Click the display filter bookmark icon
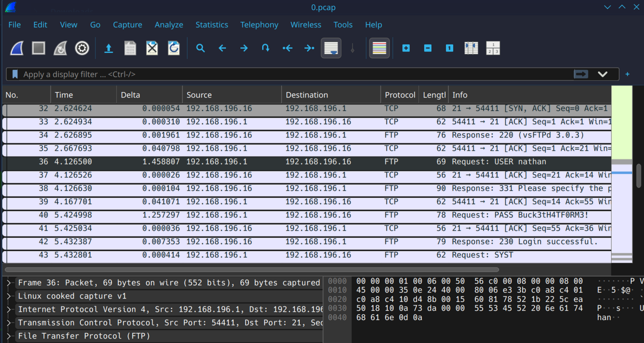This screenshot has height=343, width=644. [x=15, y=74]
